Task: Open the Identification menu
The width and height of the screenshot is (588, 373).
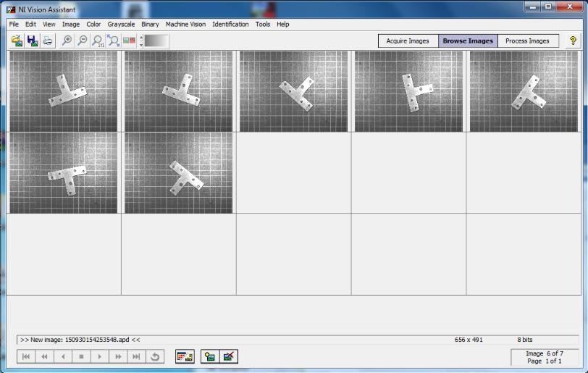Action: 230,24
